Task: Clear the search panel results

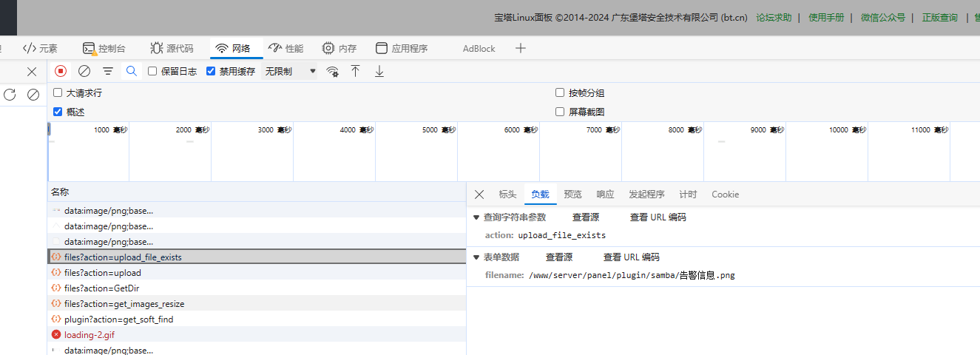Action: pos(33,94)
